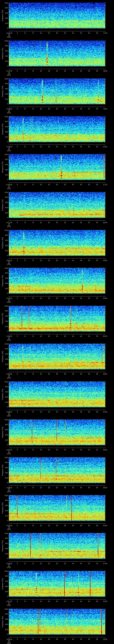Select the 26:00 end label
The height and width of the screenshot is (644, 114).
click(105, 374)
